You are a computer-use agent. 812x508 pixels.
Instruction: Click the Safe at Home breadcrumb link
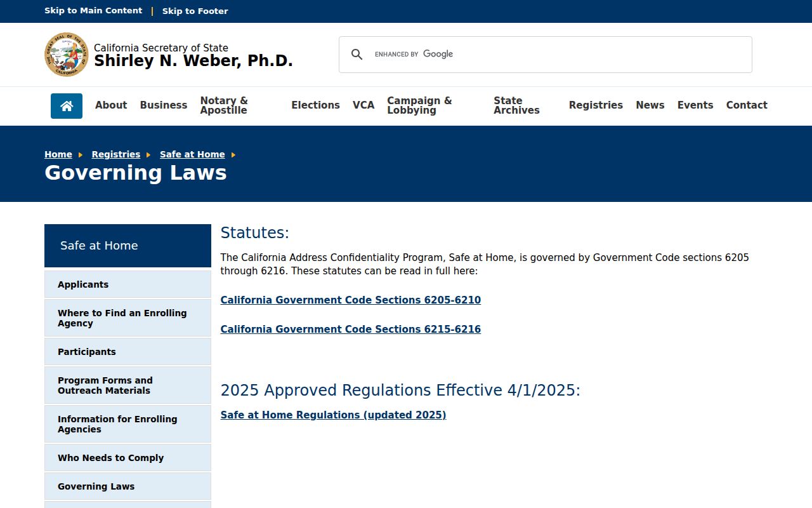(x=192, y=154)
